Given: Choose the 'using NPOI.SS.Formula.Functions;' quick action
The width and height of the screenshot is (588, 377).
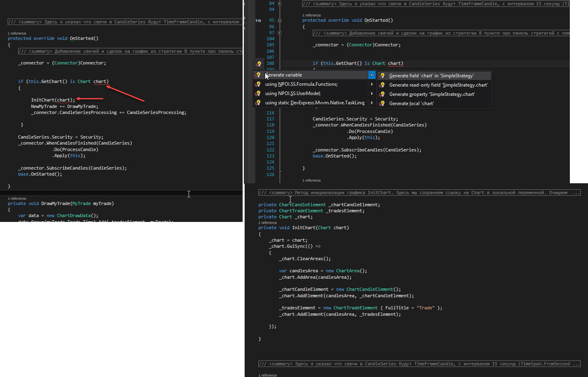Looking at the screenshot, I should click(x=301, y=84).
